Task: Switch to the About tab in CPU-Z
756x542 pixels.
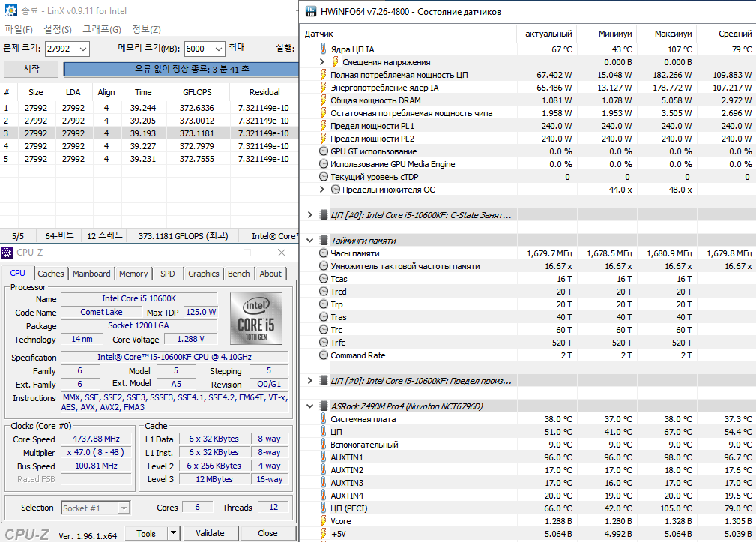Action: (x=270, y=274)
